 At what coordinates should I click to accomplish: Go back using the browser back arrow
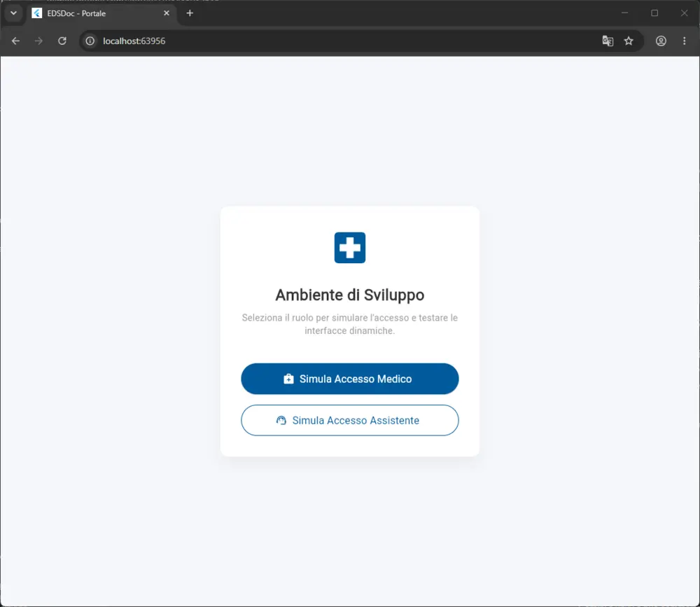tap(15, 41)
